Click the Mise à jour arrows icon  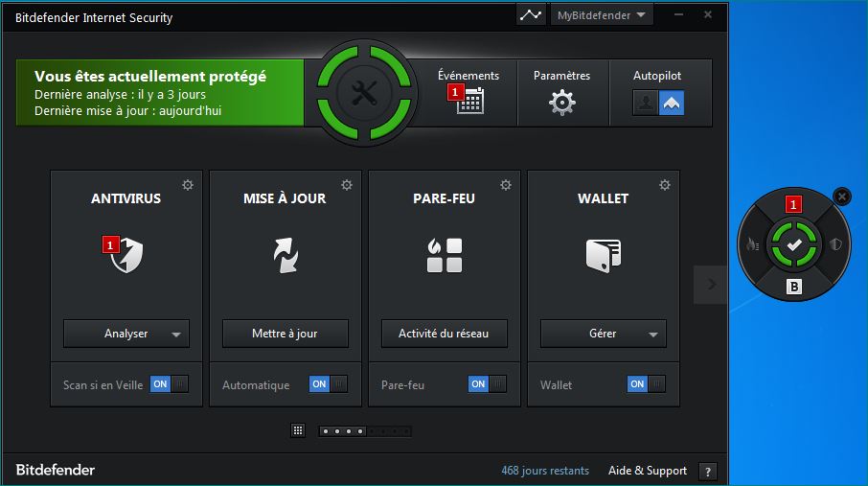[286, 256]
